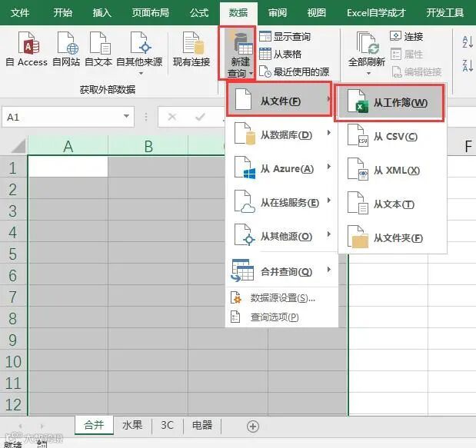
Task: Open the 从数据库(D) submenu
Action: (281, 134)
